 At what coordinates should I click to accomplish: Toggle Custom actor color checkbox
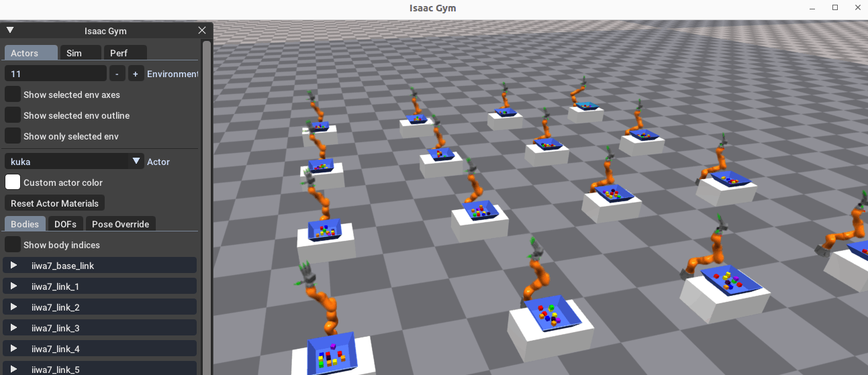coord(13,182)
